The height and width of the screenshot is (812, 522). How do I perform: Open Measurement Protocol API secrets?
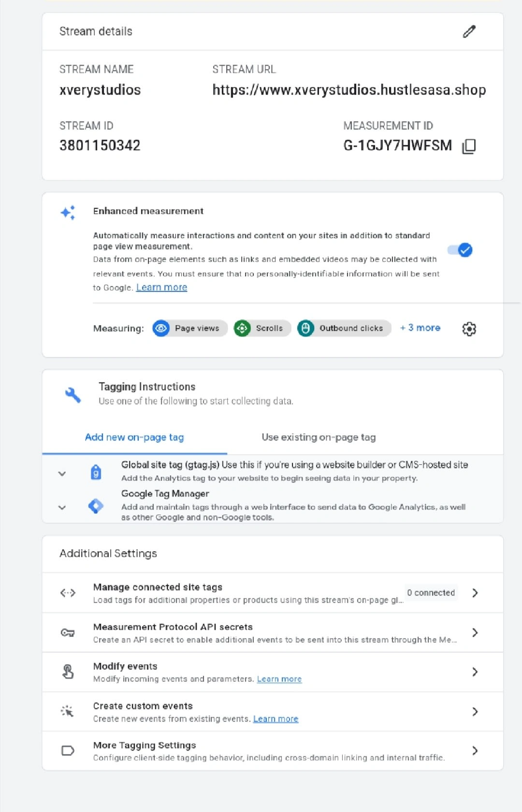click(x=273, y=633)
